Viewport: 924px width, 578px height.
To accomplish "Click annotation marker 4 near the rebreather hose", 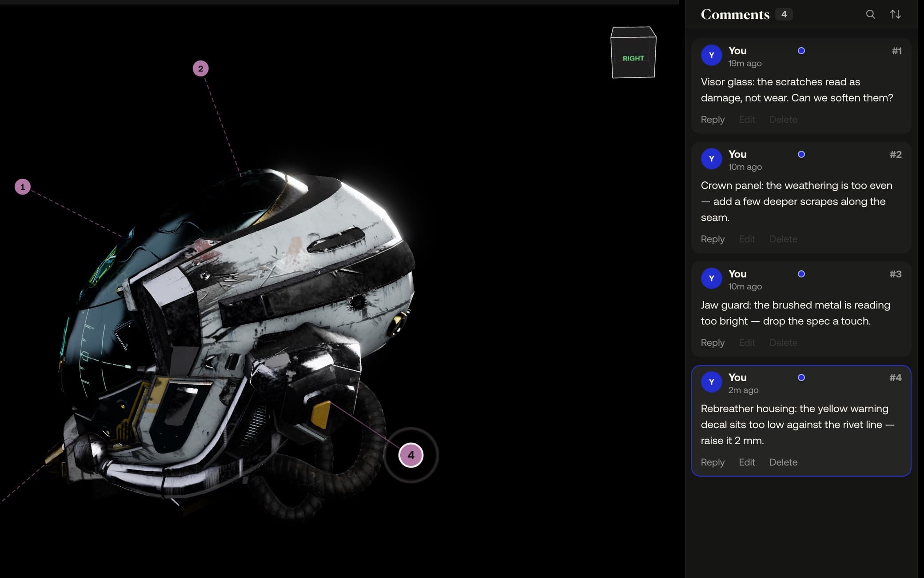I will point(411,455).
